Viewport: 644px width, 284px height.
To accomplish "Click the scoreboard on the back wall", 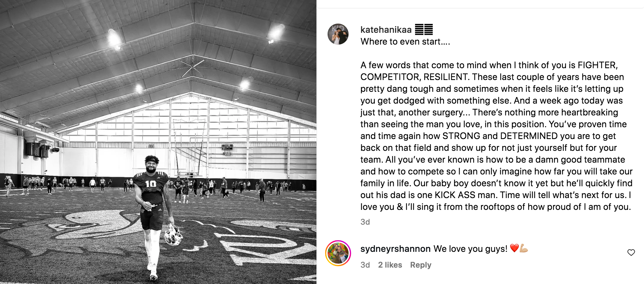I will coord(227,150).
